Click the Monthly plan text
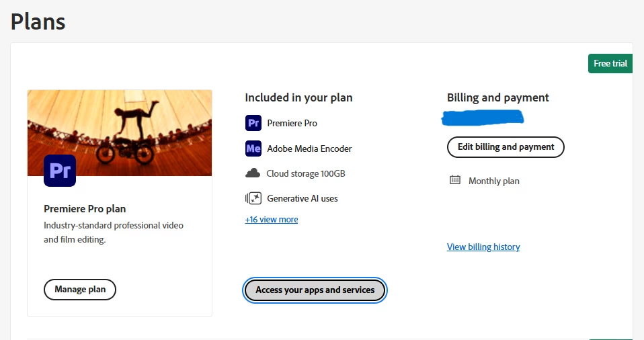 [494, 181]
